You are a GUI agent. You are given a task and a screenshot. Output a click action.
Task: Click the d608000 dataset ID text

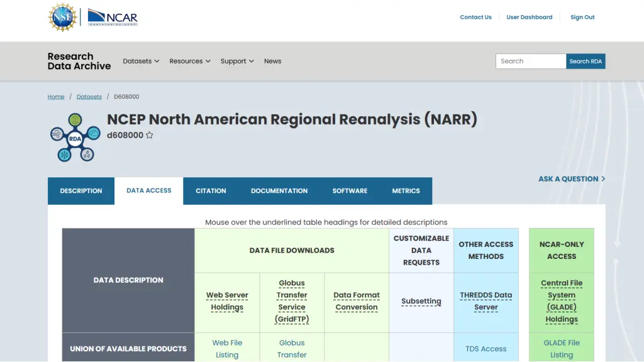[125, 136]
